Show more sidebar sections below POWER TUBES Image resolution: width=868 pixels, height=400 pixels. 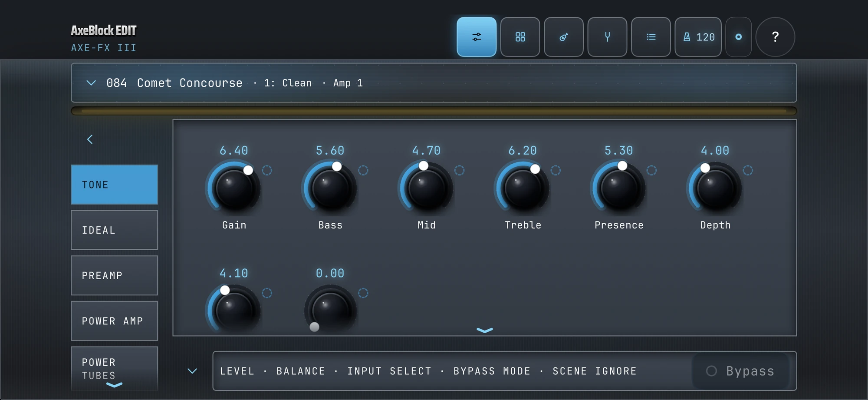click(114, 385)
